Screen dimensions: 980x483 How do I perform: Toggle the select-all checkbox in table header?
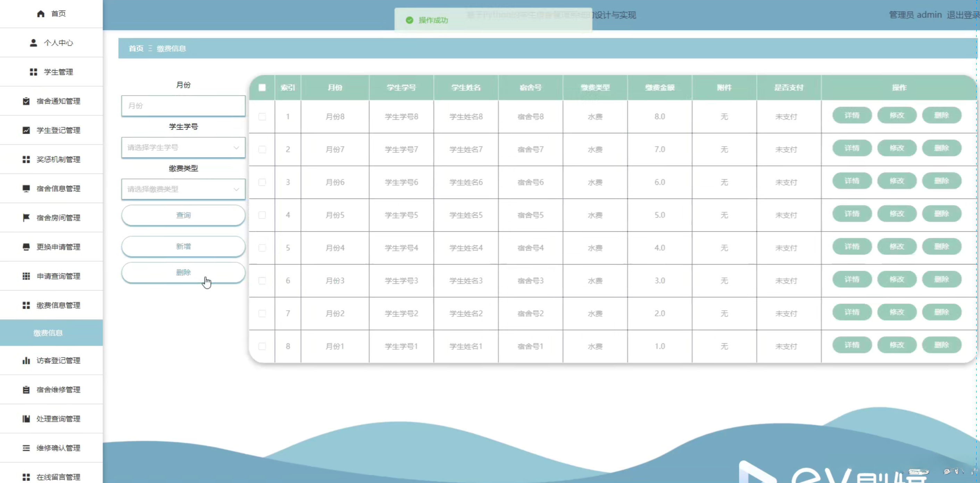(262, 88)
